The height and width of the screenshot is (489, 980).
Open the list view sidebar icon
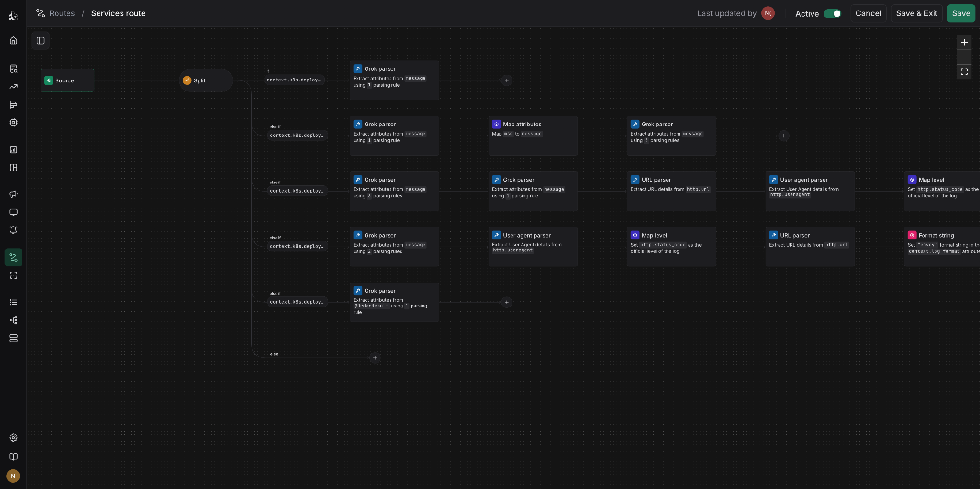point(13,302)
